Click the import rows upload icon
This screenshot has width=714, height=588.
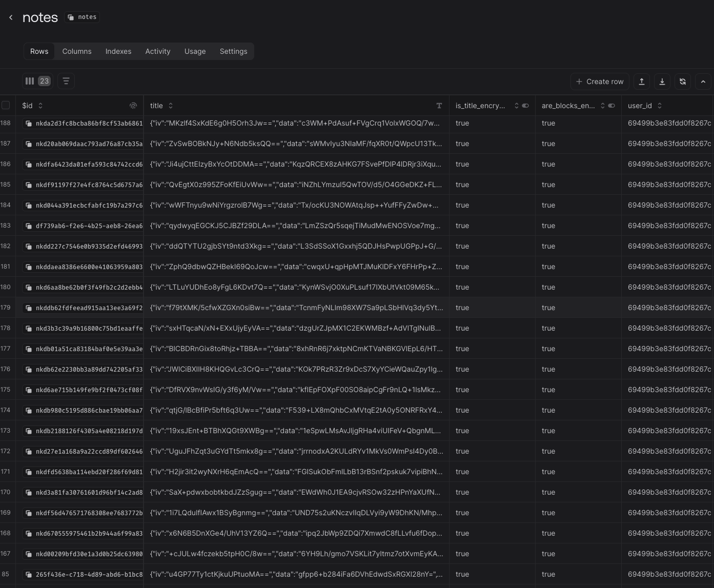tap(642, 81)
